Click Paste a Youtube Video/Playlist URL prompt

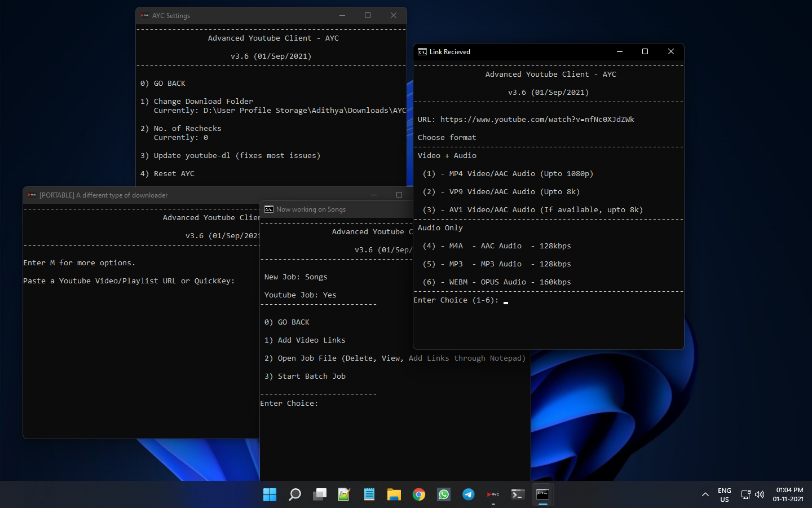click(x=129, y=281)
